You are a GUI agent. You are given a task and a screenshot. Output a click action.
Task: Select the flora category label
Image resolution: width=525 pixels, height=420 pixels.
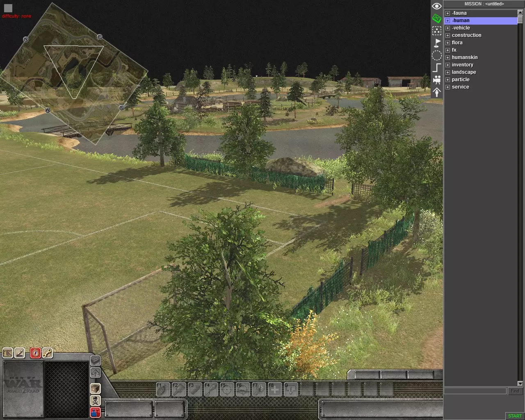457,43
